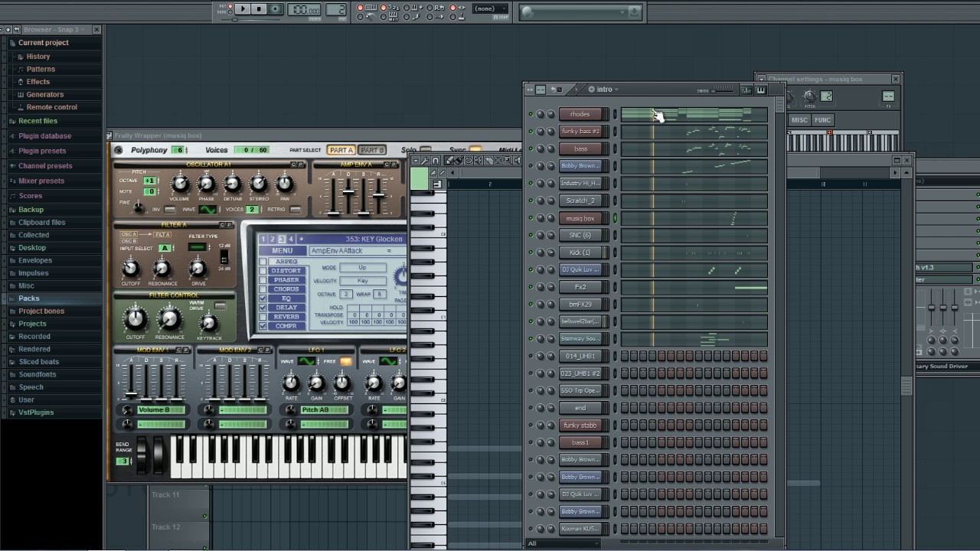Screen dimensions: 980x551
Task: Uncheck the DELAY effect checkbox
Action: click(x=263, y=308)
